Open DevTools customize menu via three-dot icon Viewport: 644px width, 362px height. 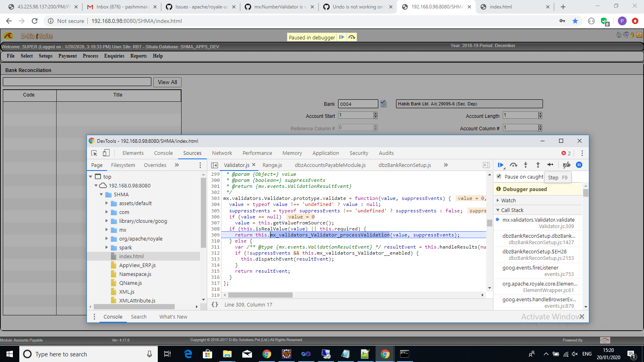tap(582, 153)
